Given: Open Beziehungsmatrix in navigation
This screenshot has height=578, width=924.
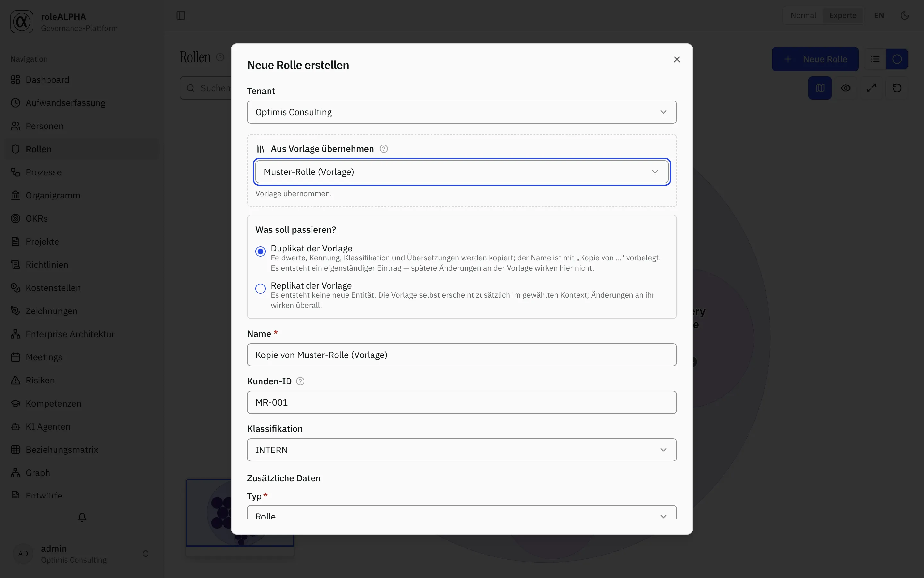Looking at the screenshot, I should point(82,450).
